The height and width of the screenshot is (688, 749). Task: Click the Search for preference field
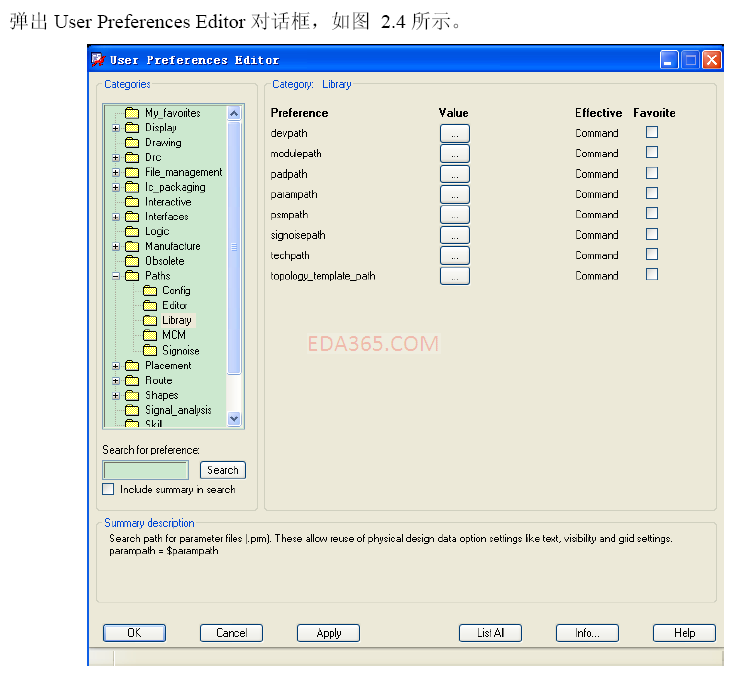click(x=146, y=470)
